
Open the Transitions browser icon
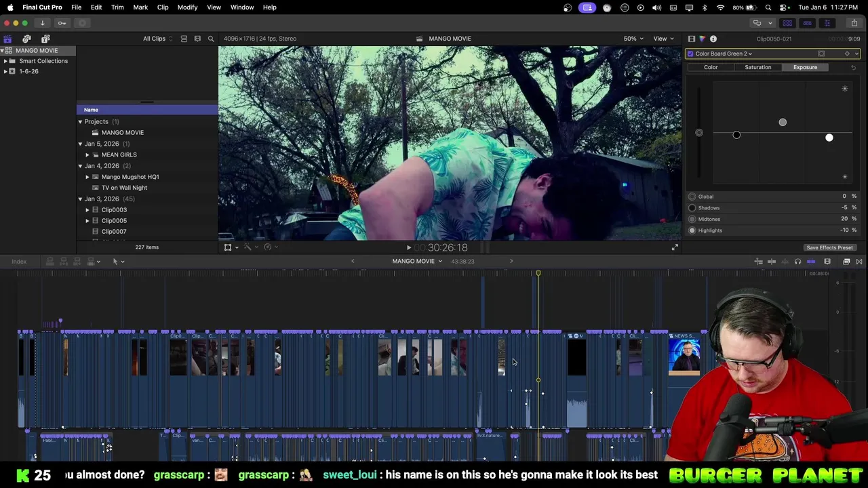point(859,262)
